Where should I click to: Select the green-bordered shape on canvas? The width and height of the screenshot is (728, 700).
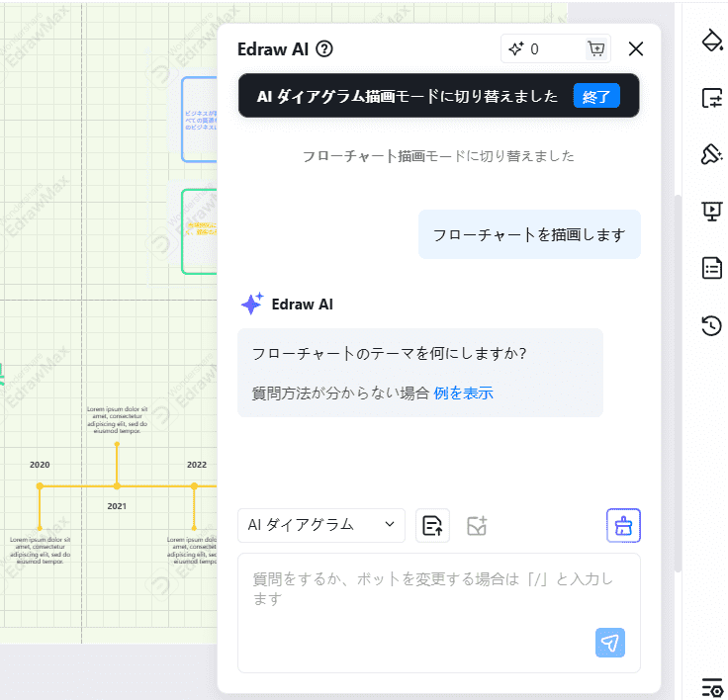(x=200, y=231)
